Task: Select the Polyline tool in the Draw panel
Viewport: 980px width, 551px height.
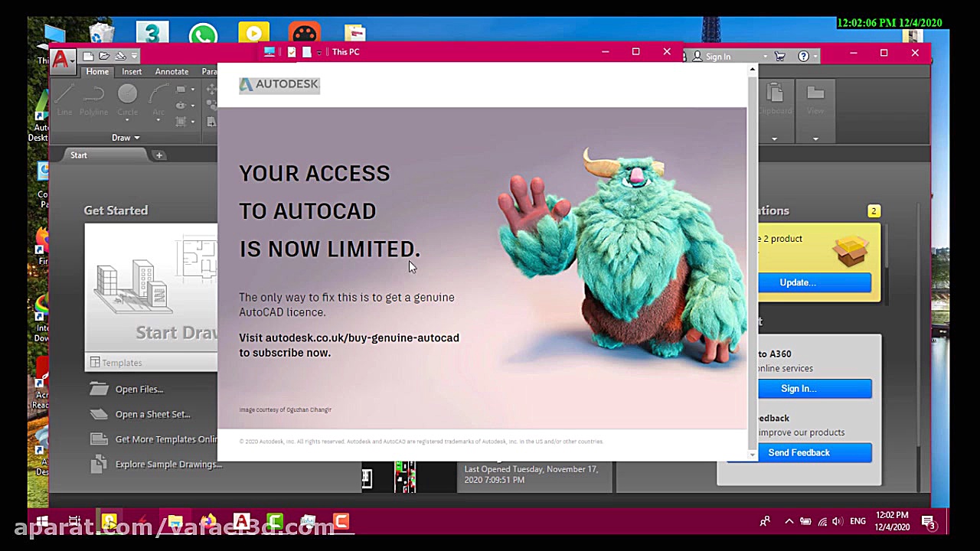Action: pyautogui.click(x=93, y=100)
